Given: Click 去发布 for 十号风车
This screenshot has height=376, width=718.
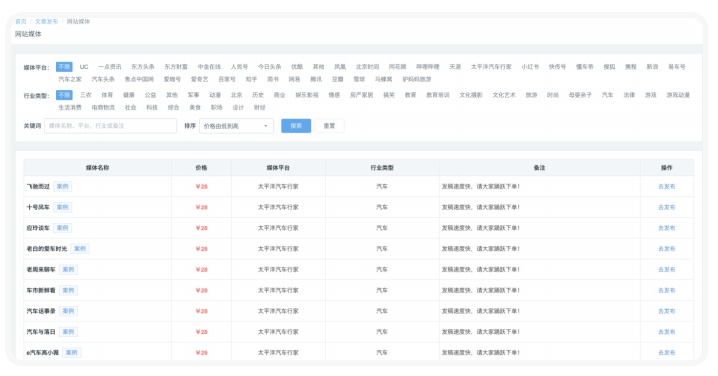Looking at the screenshot, I should 667,207.
